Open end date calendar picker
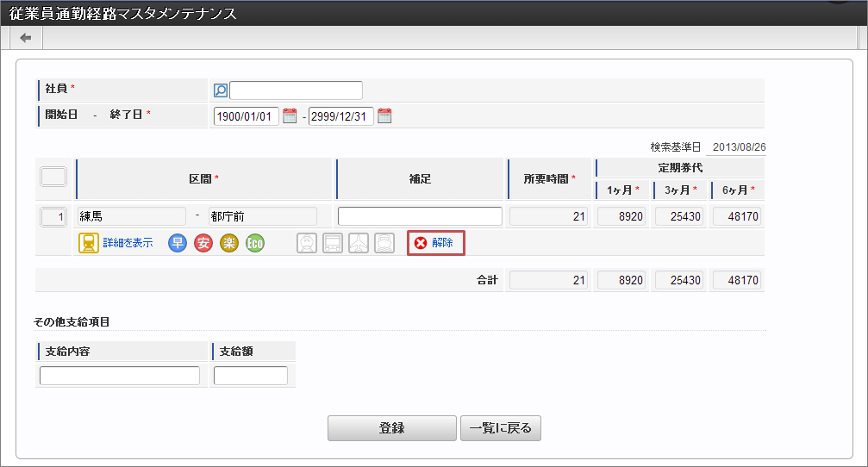This screenshot has width=868, height=467. pos(384,115)
